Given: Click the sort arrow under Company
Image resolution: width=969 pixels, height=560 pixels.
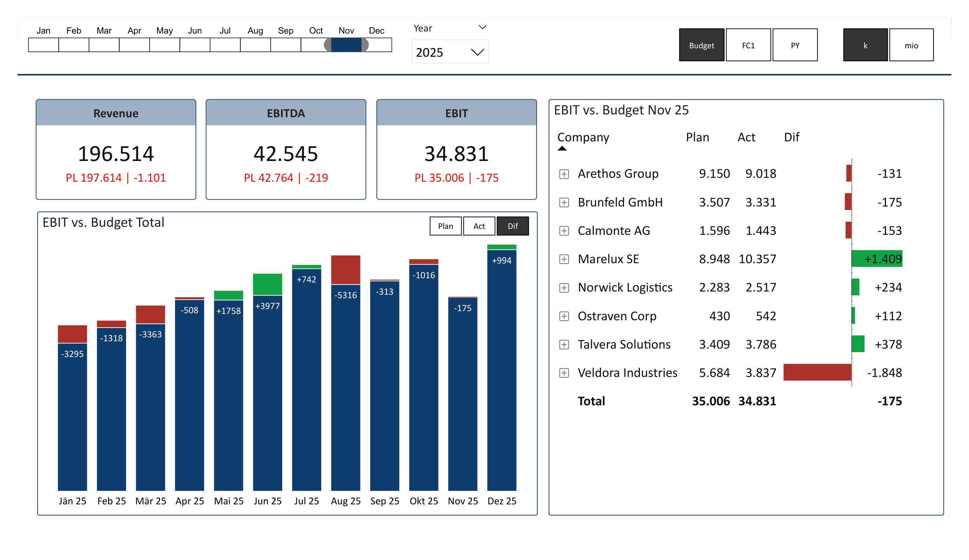Looking at the screenshot, I should [562, 149].
